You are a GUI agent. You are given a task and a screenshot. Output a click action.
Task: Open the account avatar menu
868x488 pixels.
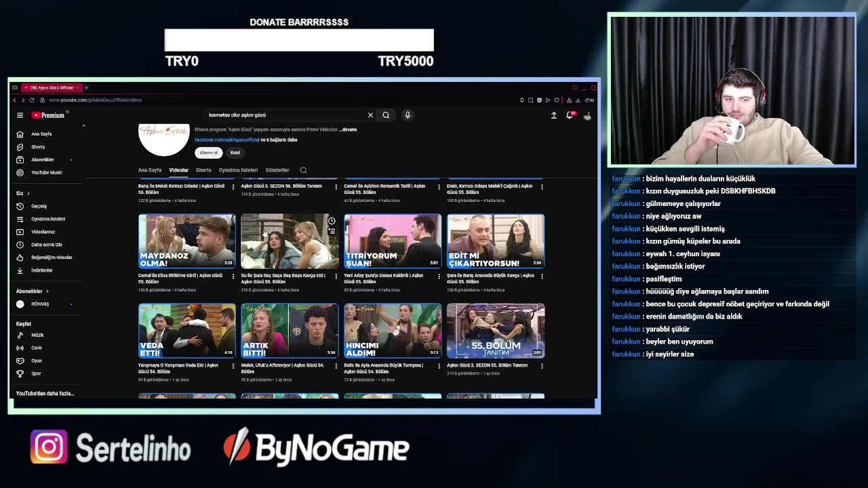(587, 115)
